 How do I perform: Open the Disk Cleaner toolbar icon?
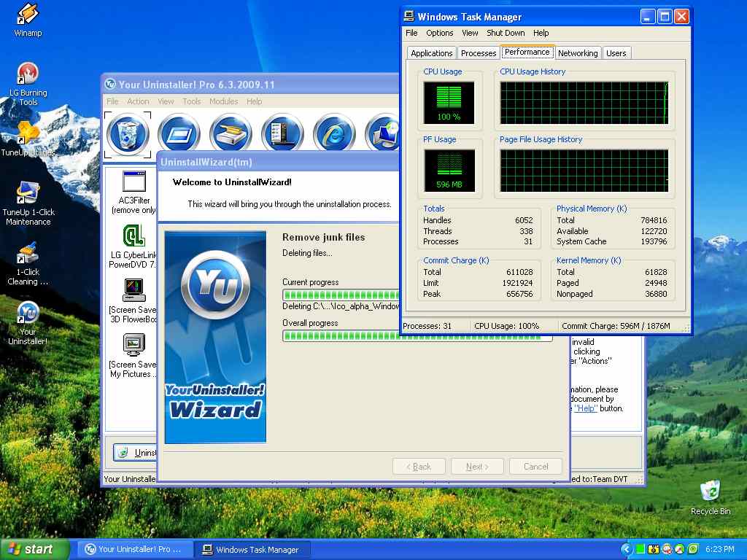(231, 134)
